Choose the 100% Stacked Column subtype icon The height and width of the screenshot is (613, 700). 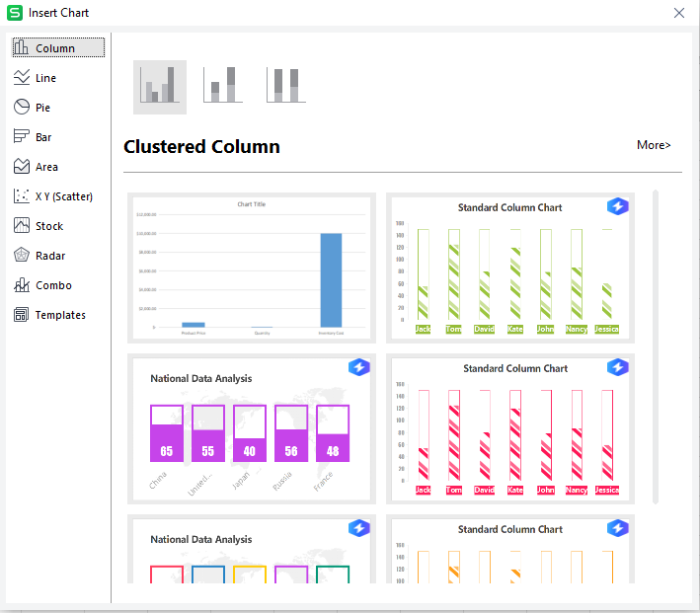pyautogui.click(x=286, y=85)
